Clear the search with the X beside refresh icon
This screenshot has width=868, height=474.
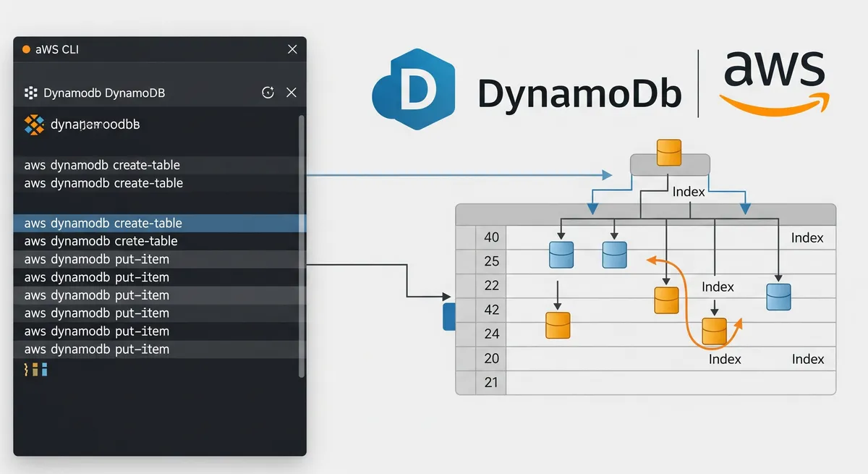pos(292,93)
